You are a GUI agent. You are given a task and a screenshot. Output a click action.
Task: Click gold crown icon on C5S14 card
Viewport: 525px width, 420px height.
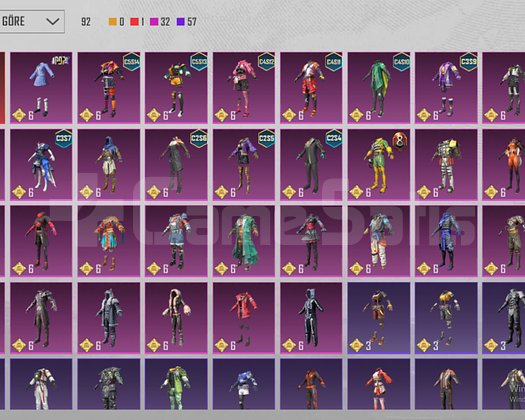pos(86,115)
